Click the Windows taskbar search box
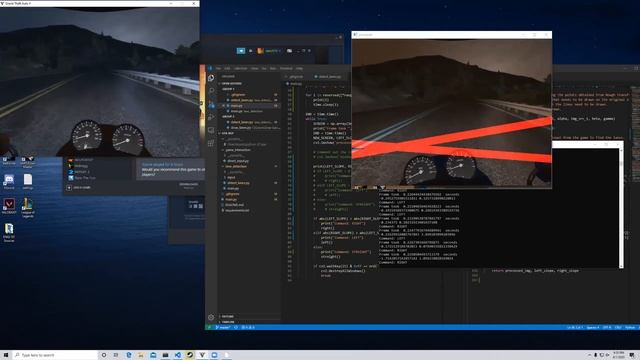This screenshot has width=640, height=360. point(55,355)
